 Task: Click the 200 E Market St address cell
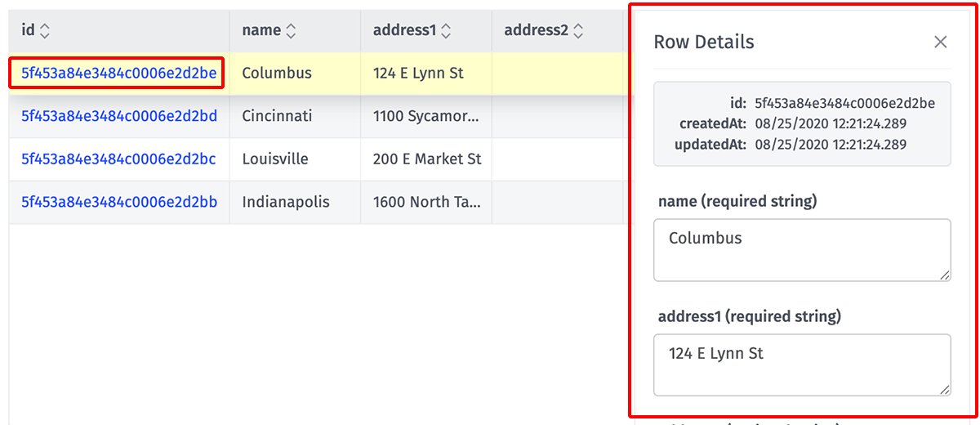pyautogui.click(x=426, y=159)
